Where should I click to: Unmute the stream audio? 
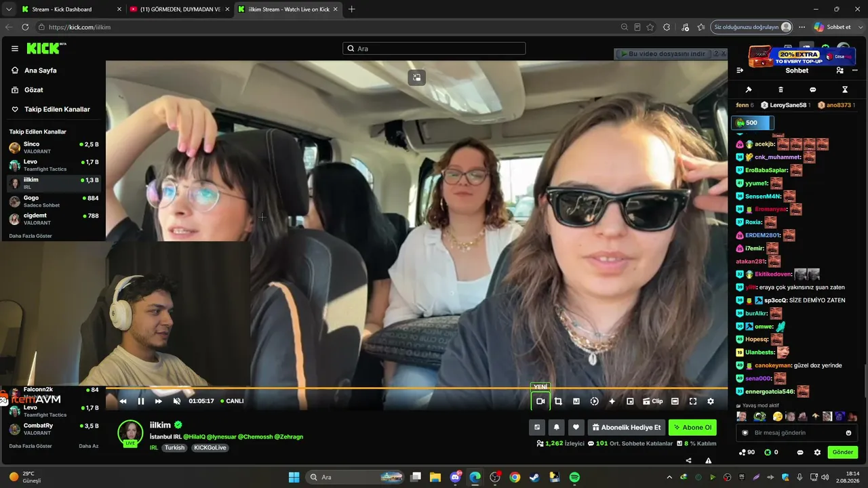point(177,401)
